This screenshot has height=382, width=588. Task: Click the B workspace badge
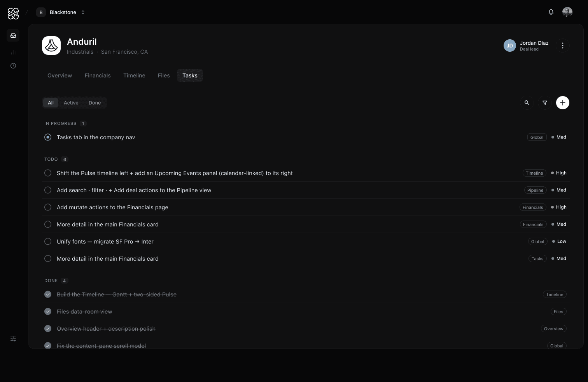41,12
